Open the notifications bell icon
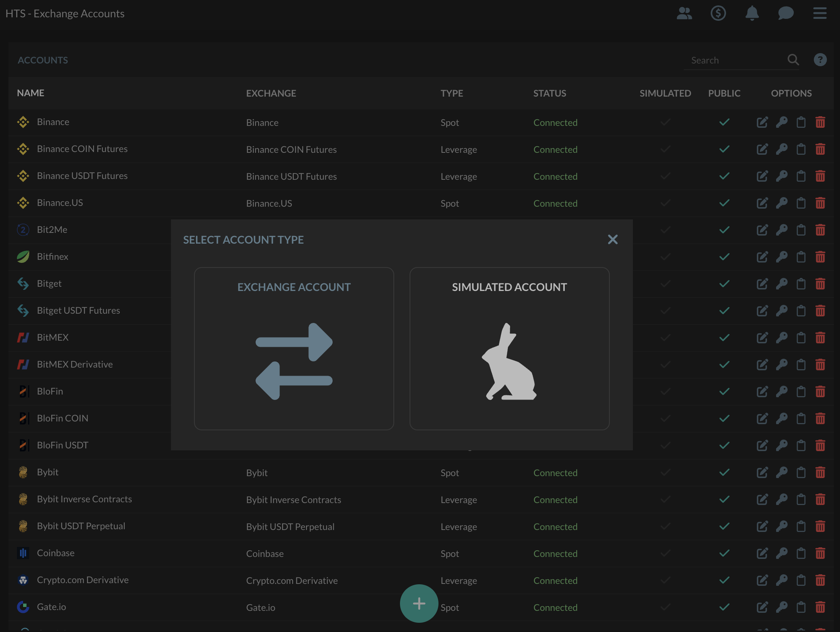Image resolution: width=840 pixels, height=632 pixels. [752, 13]
